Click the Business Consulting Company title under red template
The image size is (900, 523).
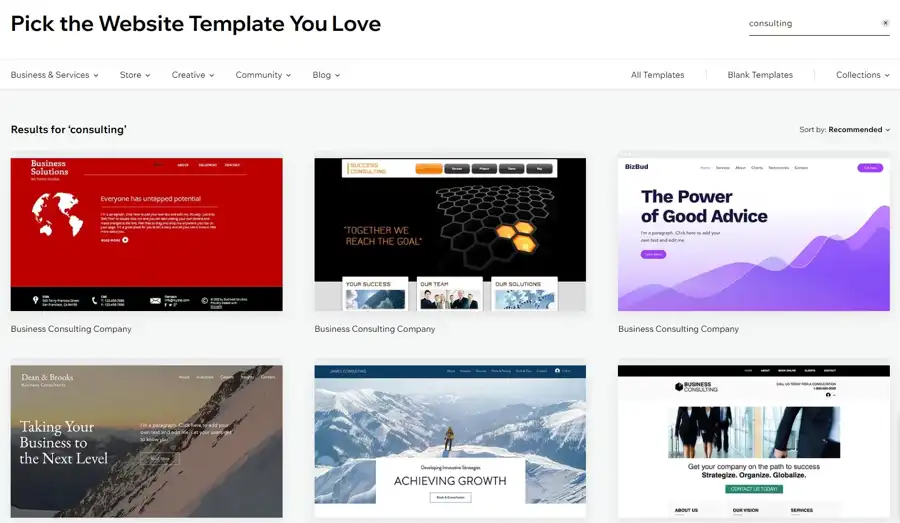[x=71, y=329]
